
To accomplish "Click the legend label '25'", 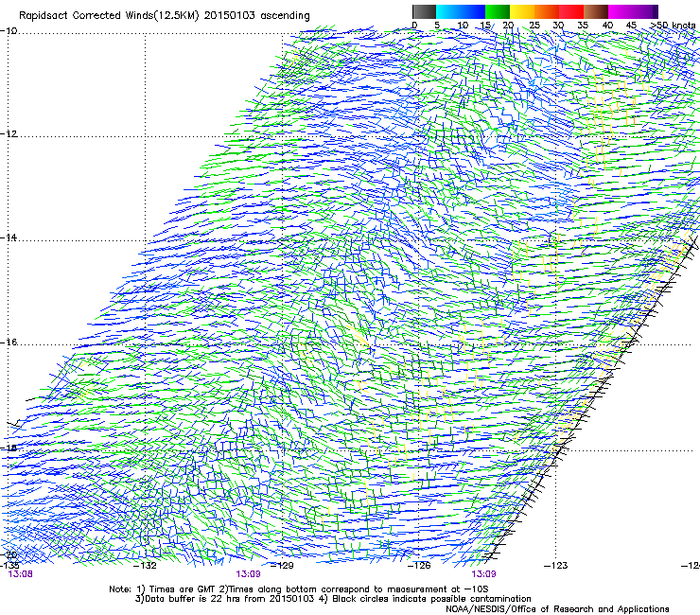I will point(534,25).
